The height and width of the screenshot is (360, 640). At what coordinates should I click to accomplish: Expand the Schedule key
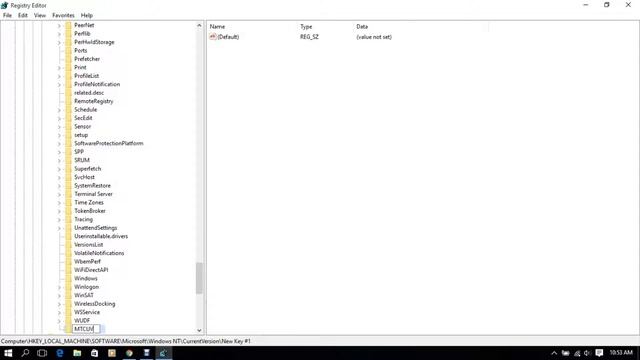pos(59,110)
